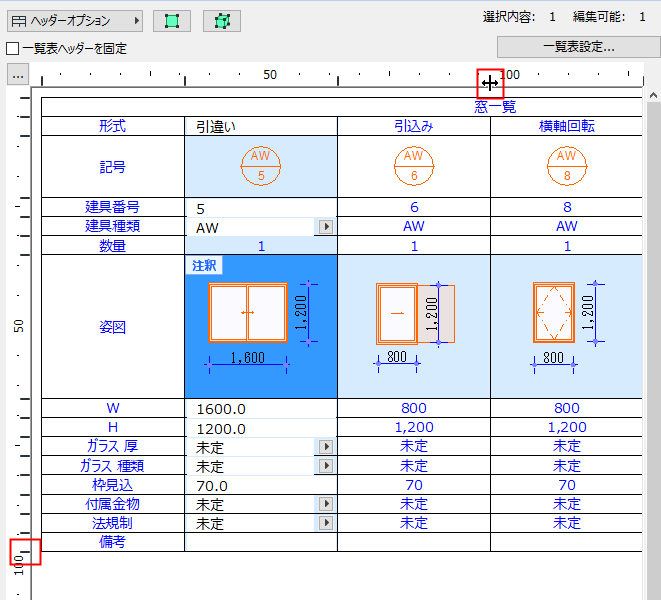Select the 備考 row header
Viewport: 661px width, 600px height.
113,542
